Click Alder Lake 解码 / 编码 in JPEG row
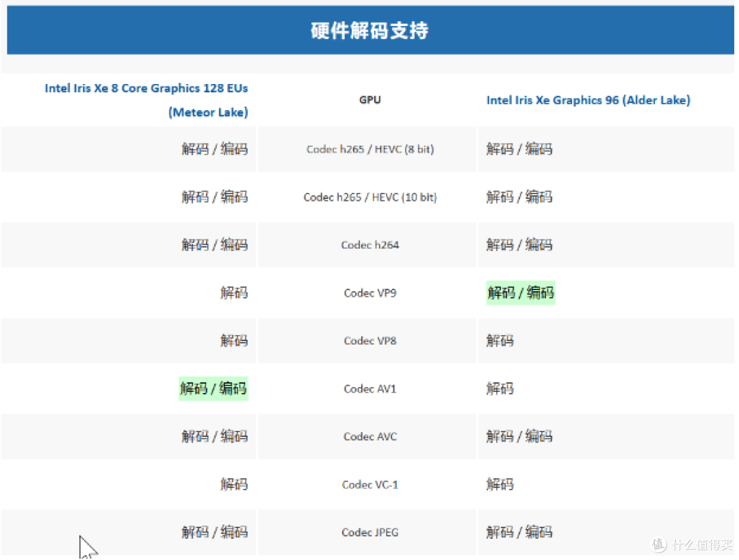Image resolution: width=739 pixels, height=560 pixels. (519, 532)
